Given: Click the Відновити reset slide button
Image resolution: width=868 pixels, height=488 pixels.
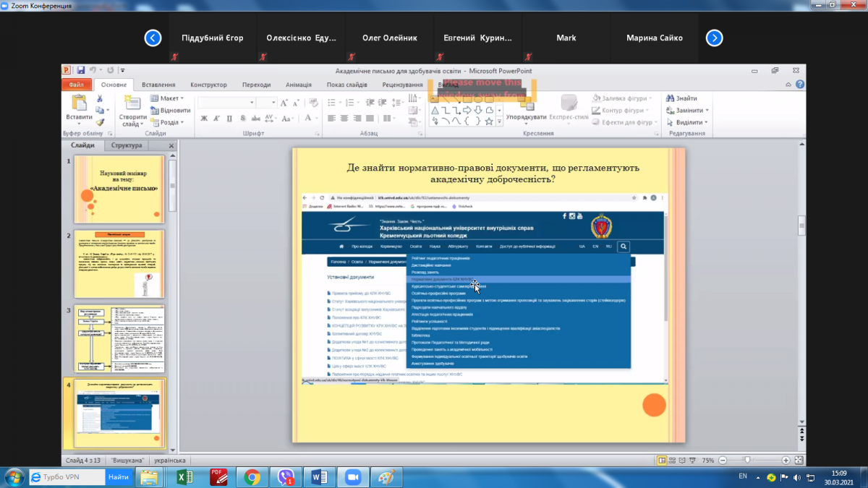Looking at the screenshot, I should (x=171, y=111).
